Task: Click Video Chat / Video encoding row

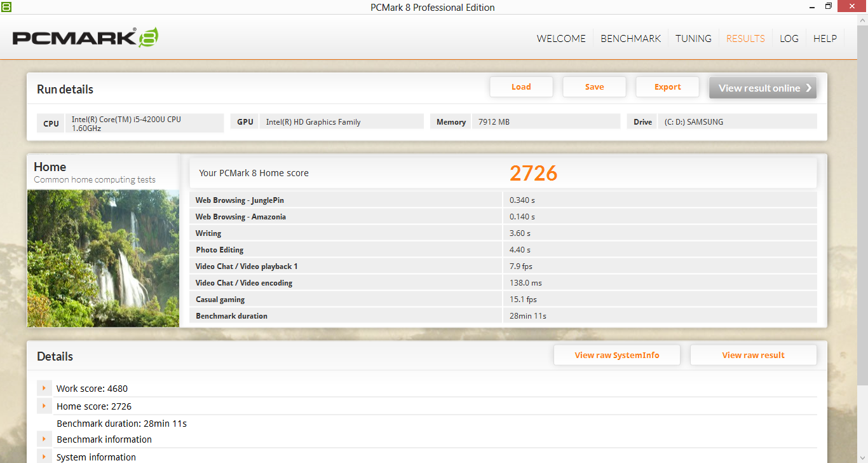Action: pos(503,283)
